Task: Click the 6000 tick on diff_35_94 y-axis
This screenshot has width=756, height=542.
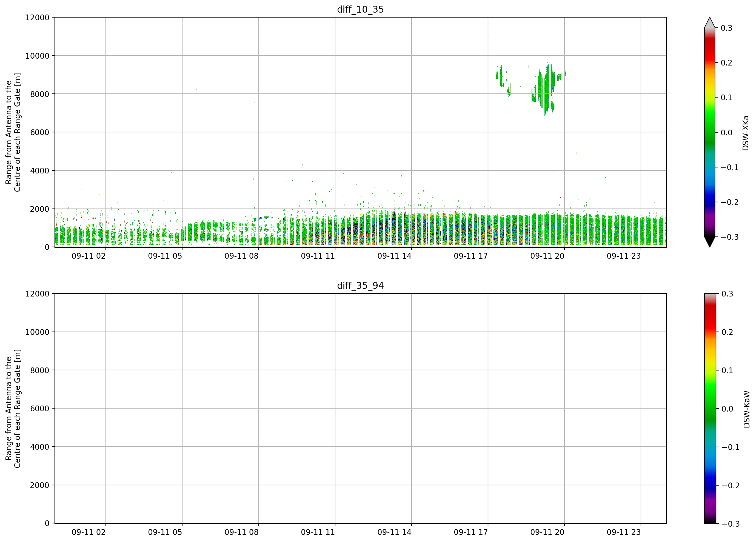Action: [40, 409]
